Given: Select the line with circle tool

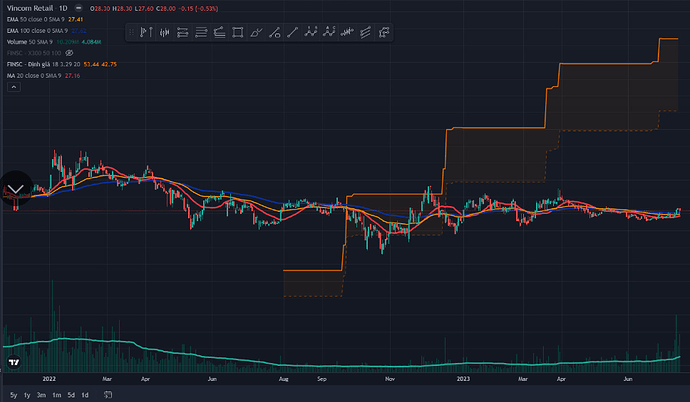Looking at the screenshot, I should pos(275,32).
